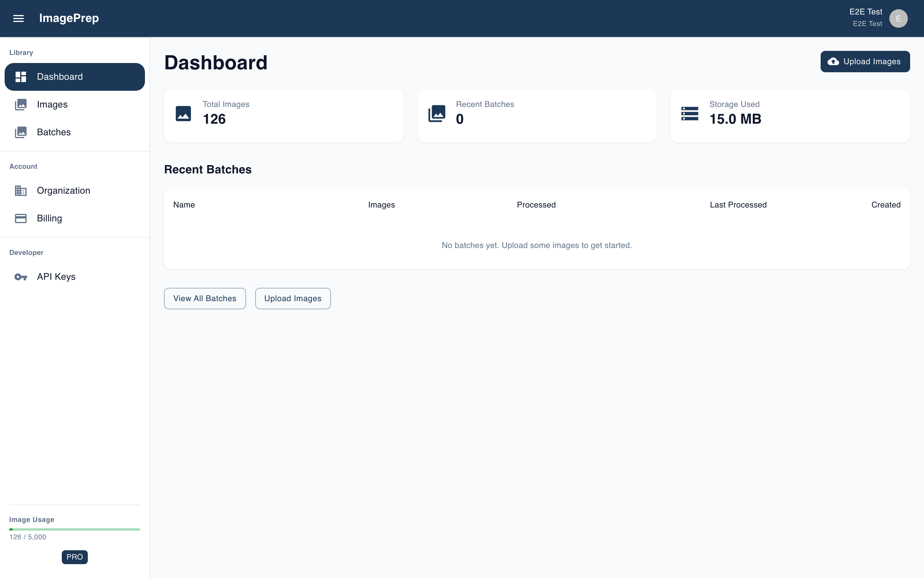
Task: Click the Total Images value 126
Action: pyautogui.click(x=214, y=119)
